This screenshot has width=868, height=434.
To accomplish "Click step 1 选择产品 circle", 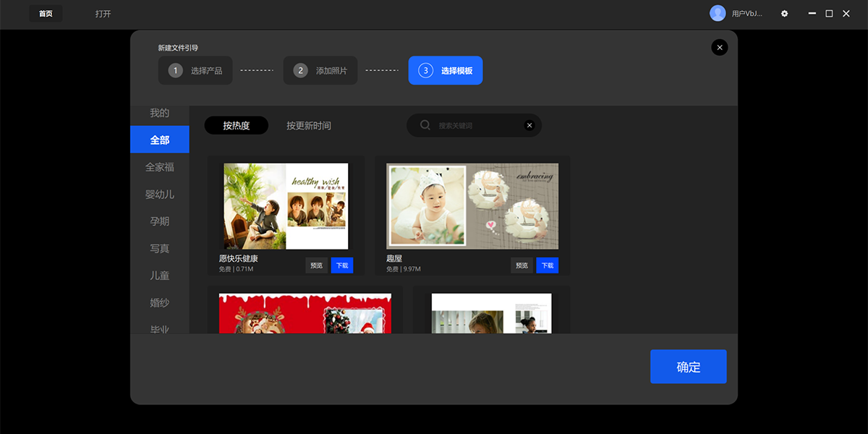I will pos(176,71).
